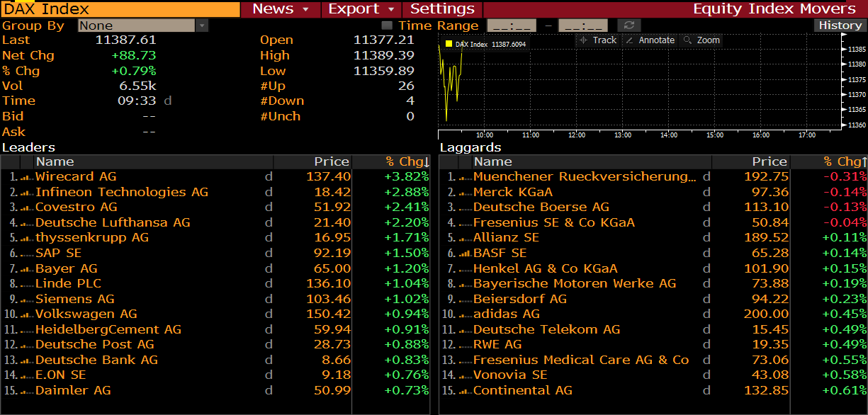Click the mini chart icon beside thyssenkrupp AG
Screen dimensions: 868x415
point(28,238)
